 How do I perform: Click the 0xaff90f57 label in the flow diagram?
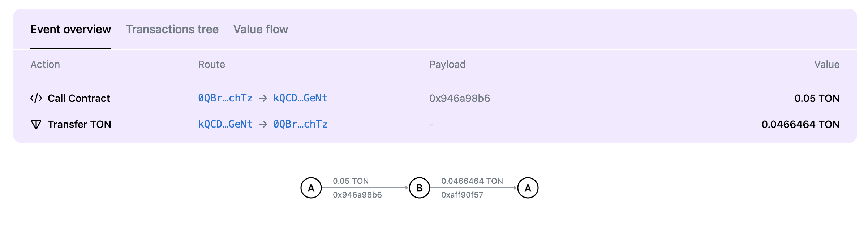[462, 195]
